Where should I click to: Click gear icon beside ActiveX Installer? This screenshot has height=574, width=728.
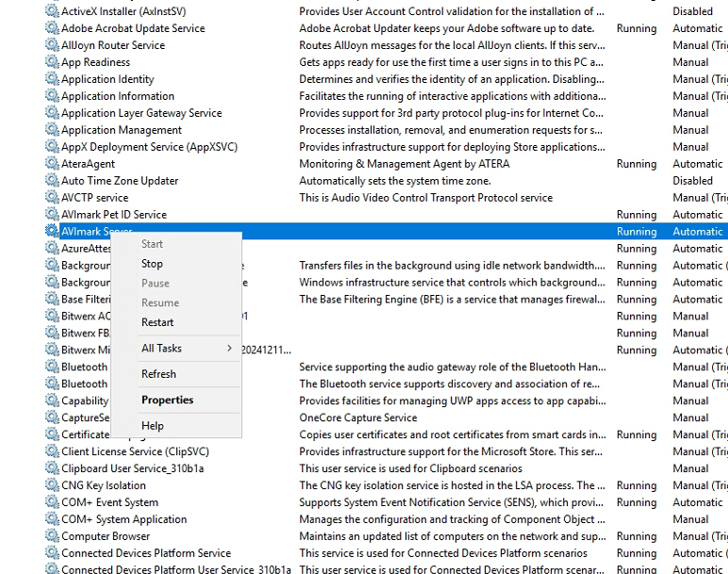(x=52, y=11)
